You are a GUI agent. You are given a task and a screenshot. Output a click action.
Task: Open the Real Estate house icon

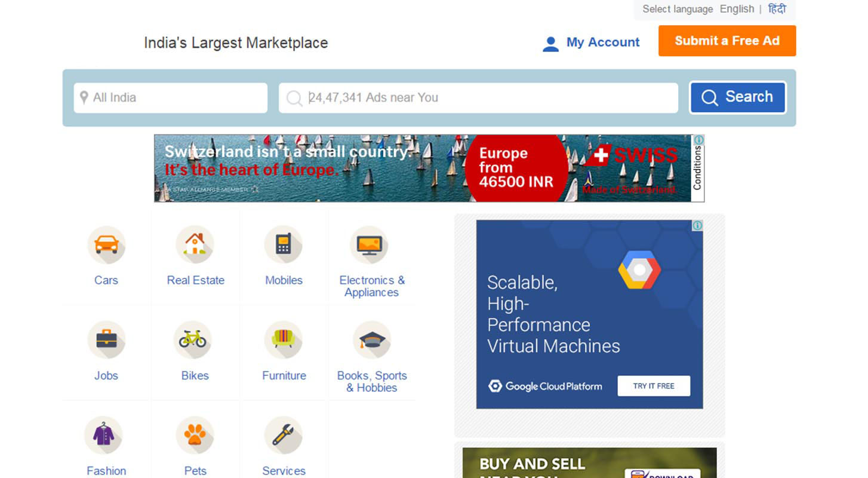[x=195, y=245]
